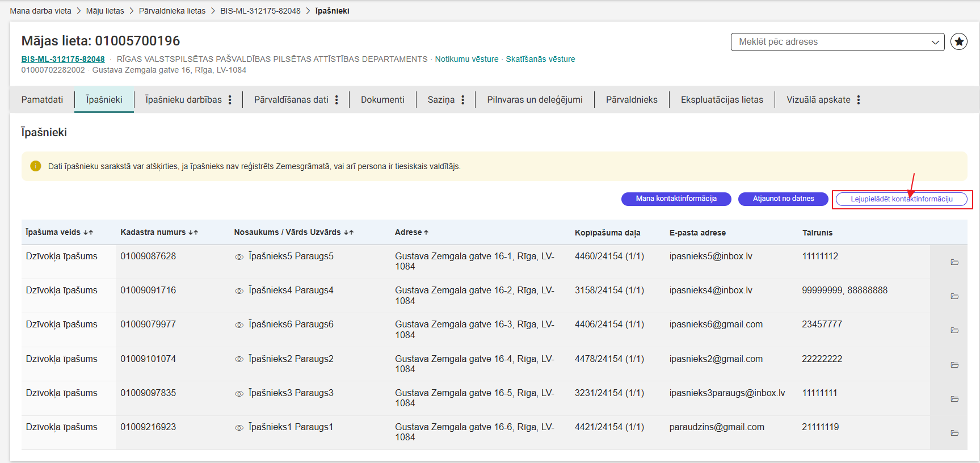
Task: Open folder icon for Īpašnieks5 Paraugs5 row
Action: pos(954,262)
